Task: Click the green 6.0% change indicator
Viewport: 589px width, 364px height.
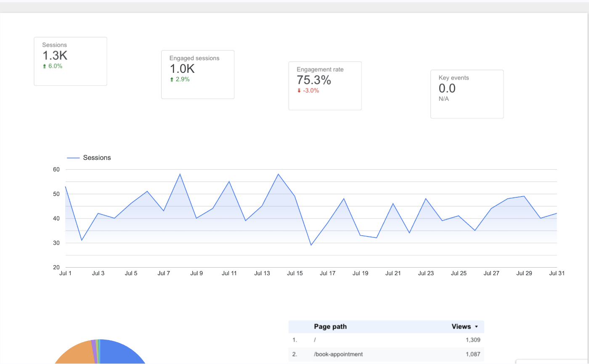Action: [x=53, y=66]
